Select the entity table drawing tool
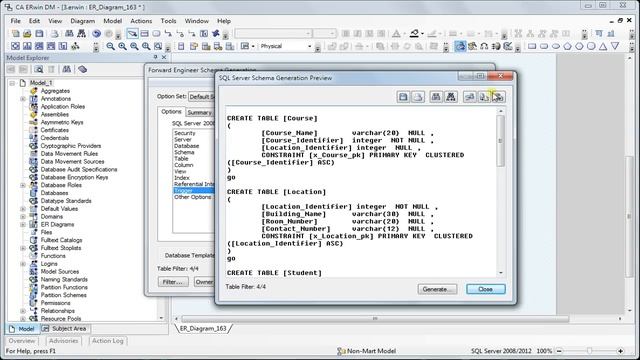Screen dimensions: 640x360 (x=144, y=33)
